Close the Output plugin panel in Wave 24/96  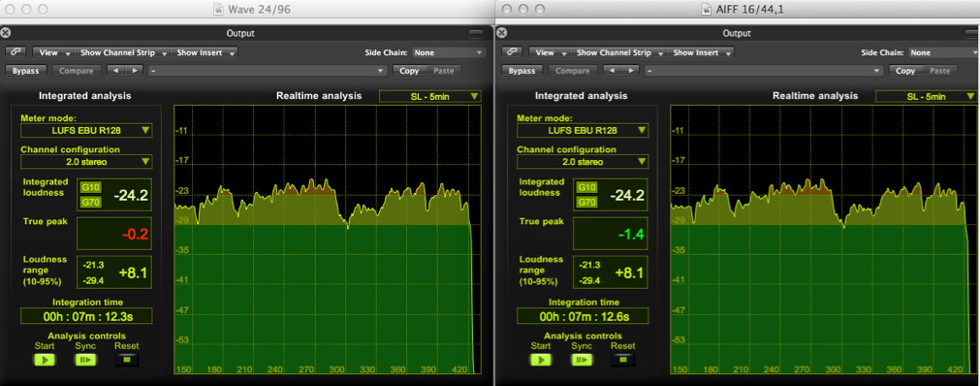pyautogui.click(x=6, y=33)
